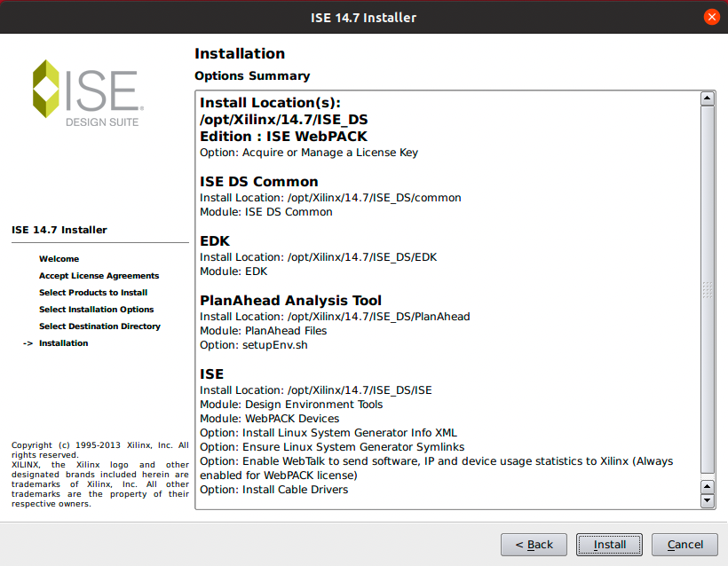Select Accept License Agreements step
This screenshot has width=728, height=566.
pos(99,276)
